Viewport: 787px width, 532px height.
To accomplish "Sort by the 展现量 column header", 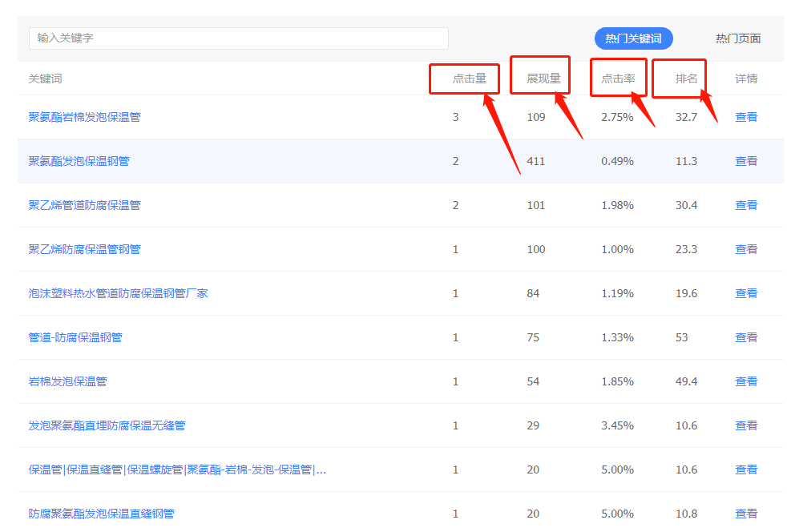I will pyautogui.click(x=543, y=79).
